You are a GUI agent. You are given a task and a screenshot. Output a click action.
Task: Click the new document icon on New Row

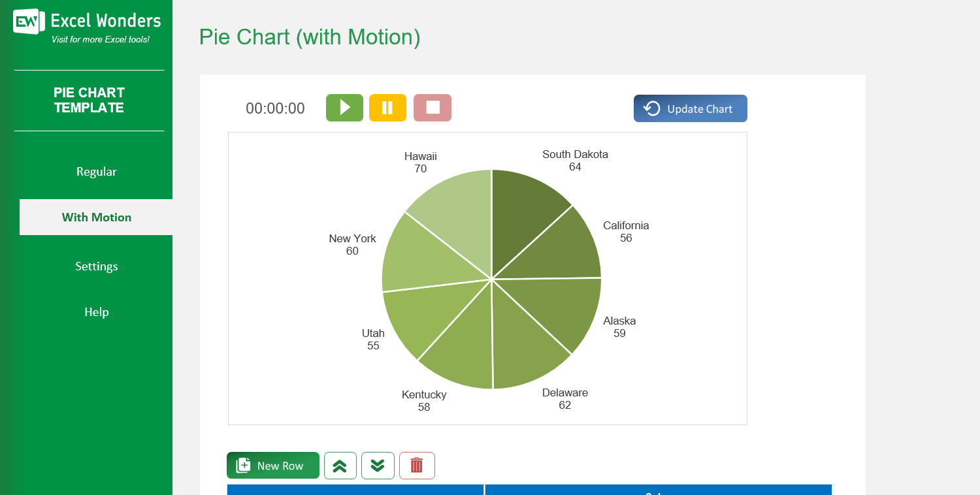click(242, 465)
